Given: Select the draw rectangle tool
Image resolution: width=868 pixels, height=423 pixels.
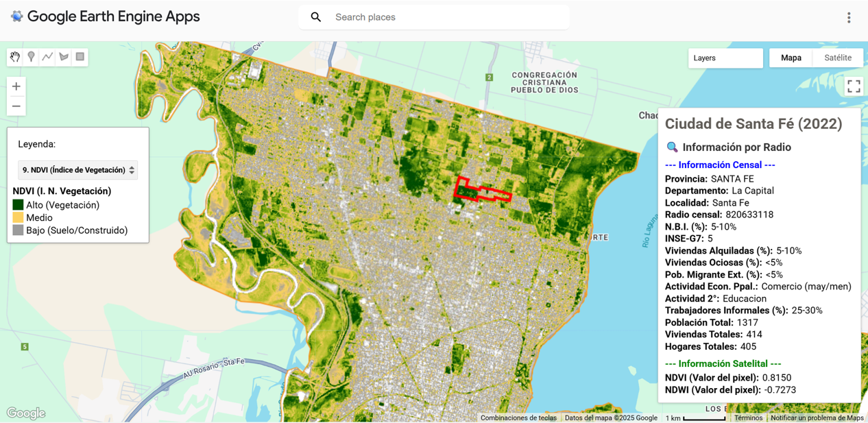Looking at the screenshot, I should [80, 57].
